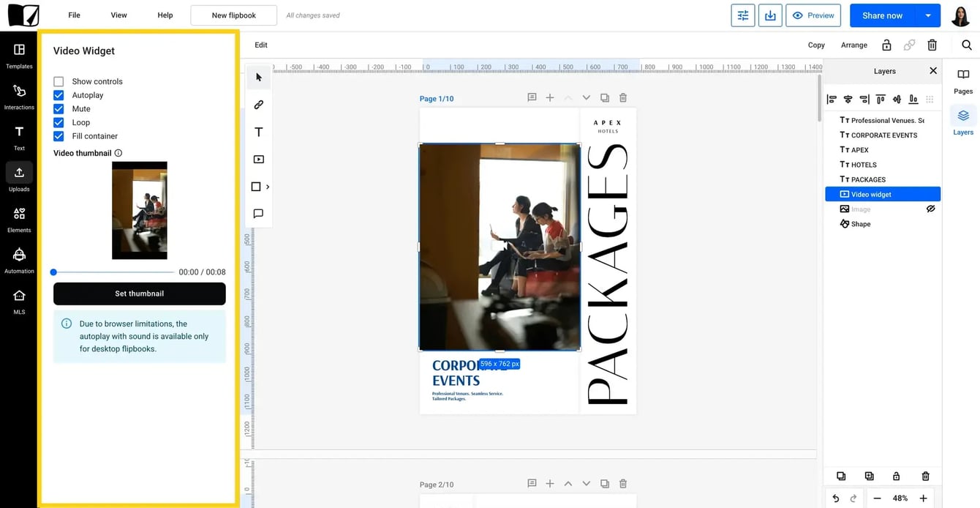Open the Share now dropdown arrow
980x508 pixels.
tap(928, 15)
